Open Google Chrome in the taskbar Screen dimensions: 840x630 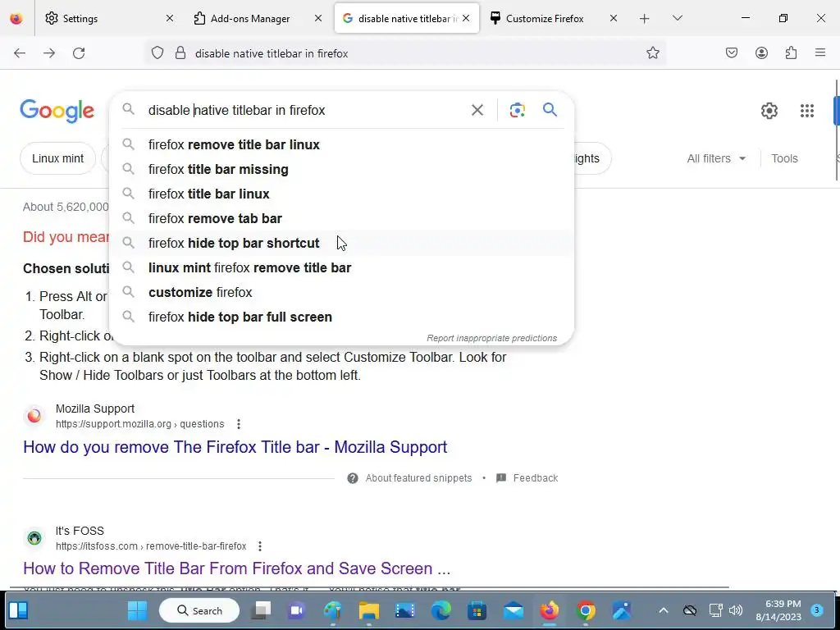[586, 610]
